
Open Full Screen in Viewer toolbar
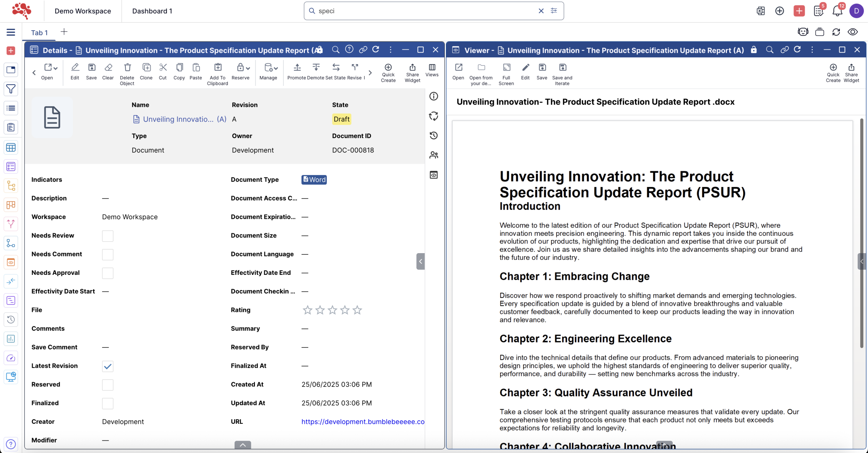[x=506, y=68]
